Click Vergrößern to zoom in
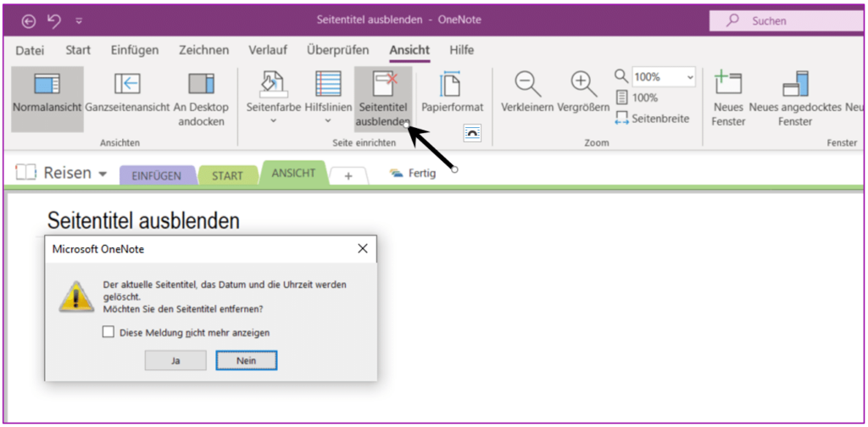 point(583,92)
